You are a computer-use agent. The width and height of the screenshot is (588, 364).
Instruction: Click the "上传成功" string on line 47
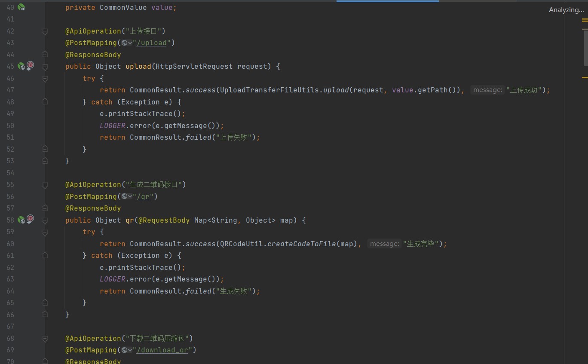coord(524,90)
